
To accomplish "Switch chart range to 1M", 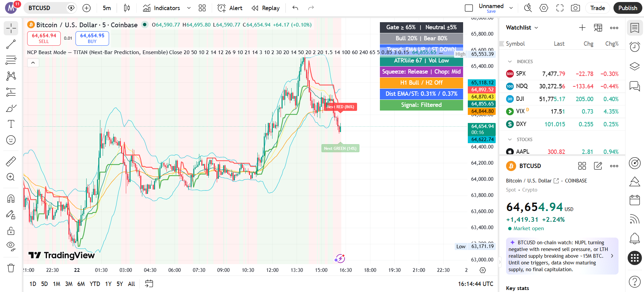I will click(57, 284).
